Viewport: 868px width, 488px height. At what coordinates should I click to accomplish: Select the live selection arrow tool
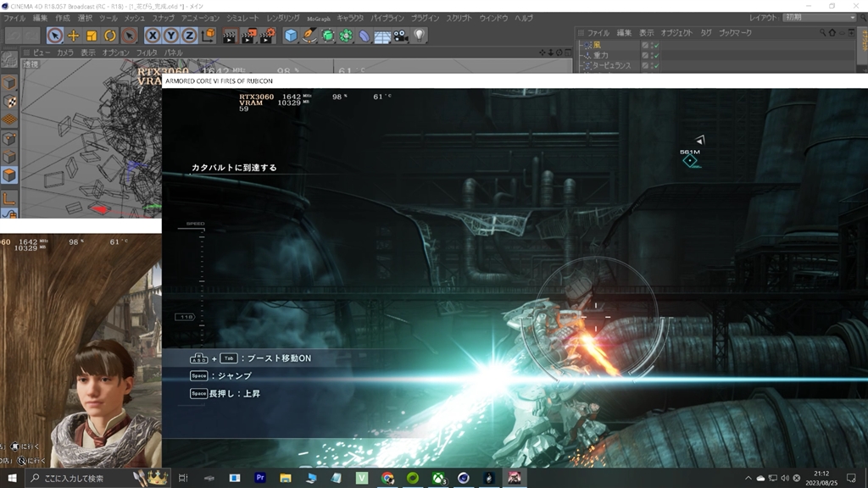(55, 36)
